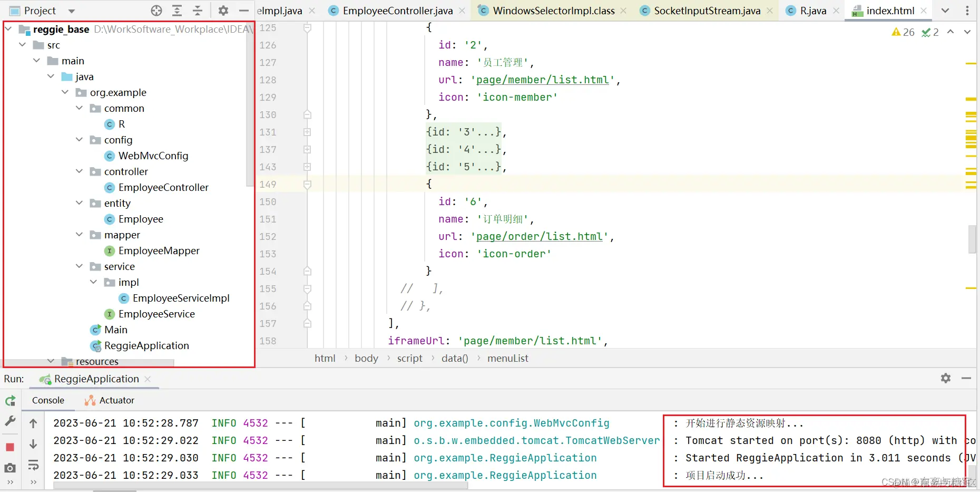Close the index.html editor tab
Screen dimensions: 980x492
coord(924,11)
